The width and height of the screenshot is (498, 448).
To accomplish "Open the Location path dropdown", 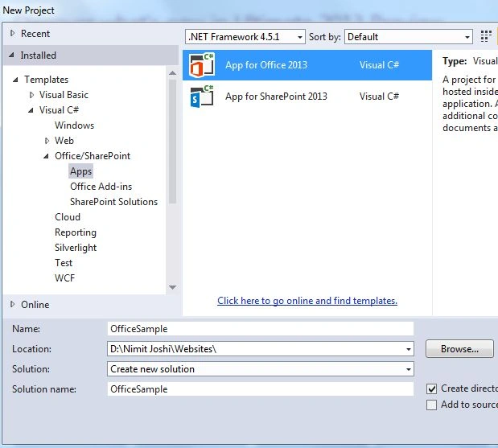I will [409, 349].
